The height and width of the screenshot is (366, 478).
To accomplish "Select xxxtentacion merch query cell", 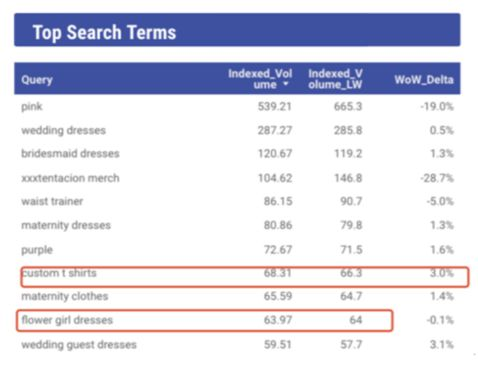I will coord(70,178).
